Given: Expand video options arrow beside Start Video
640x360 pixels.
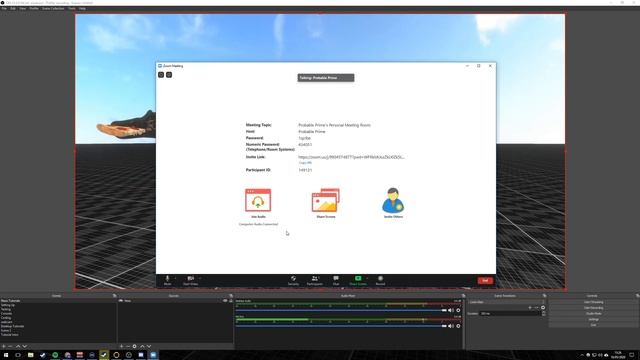Looking at the screenshot, I should coord(200,278).
